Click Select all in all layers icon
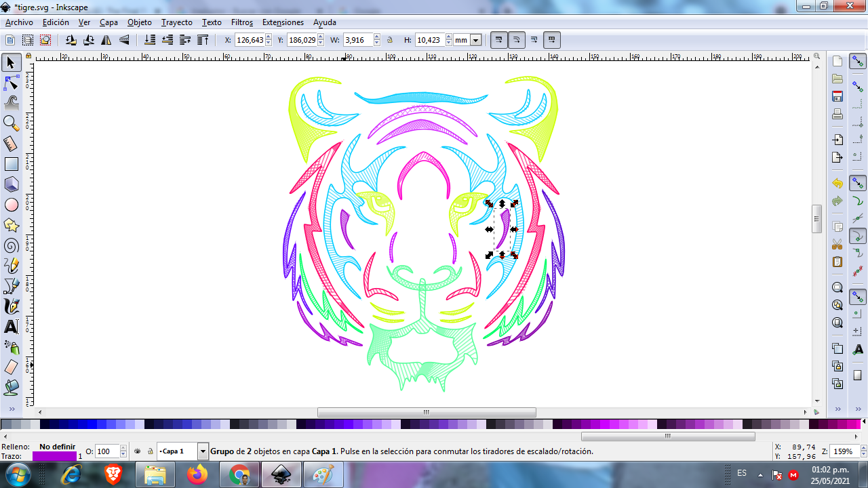Screen dimensions: 868x488 click(x=27, y=40)
